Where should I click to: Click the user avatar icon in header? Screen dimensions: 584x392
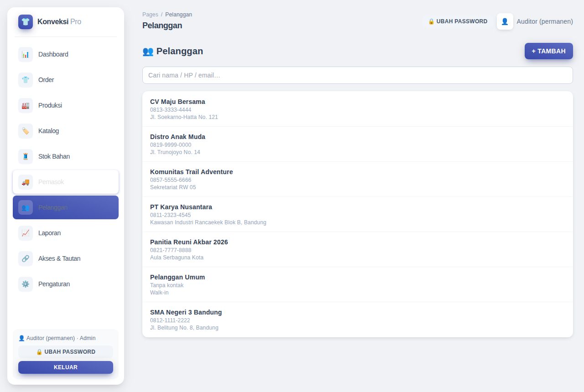(505, 21)
